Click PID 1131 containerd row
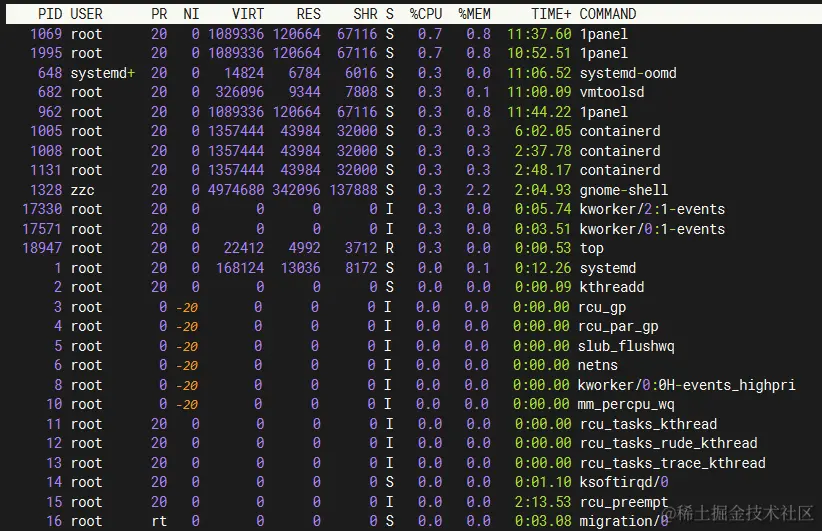Screen dimensions: 822x531 (x=46, y=170)
